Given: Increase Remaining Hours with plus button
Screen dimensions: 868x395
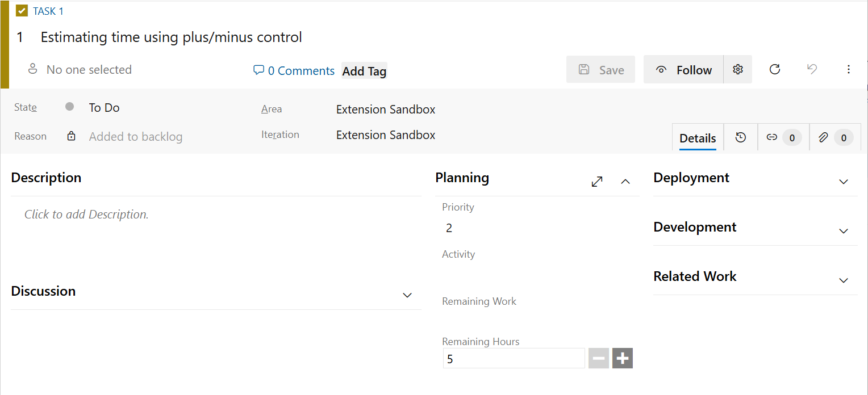Looking at the screenshot, I should tap(623, 358).
